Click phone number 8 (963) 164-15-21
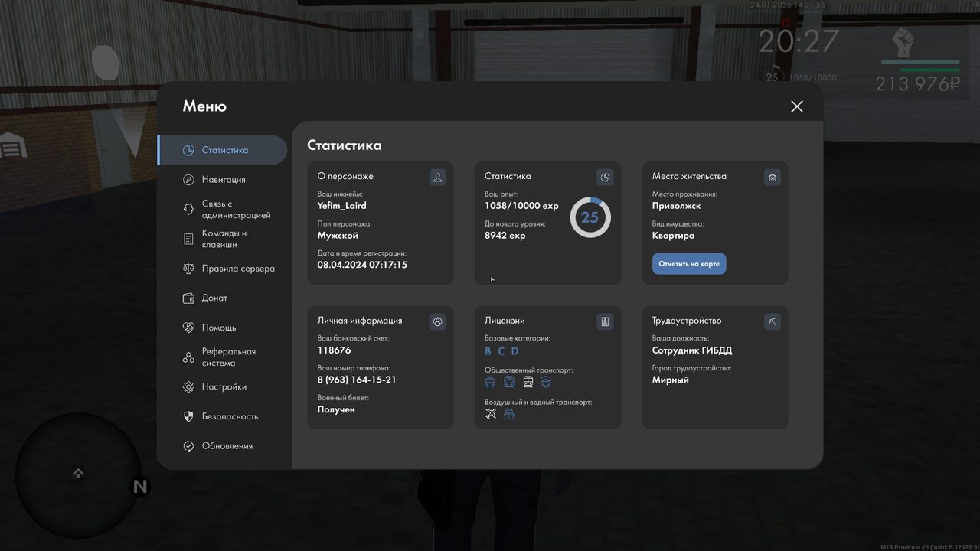 357,380
